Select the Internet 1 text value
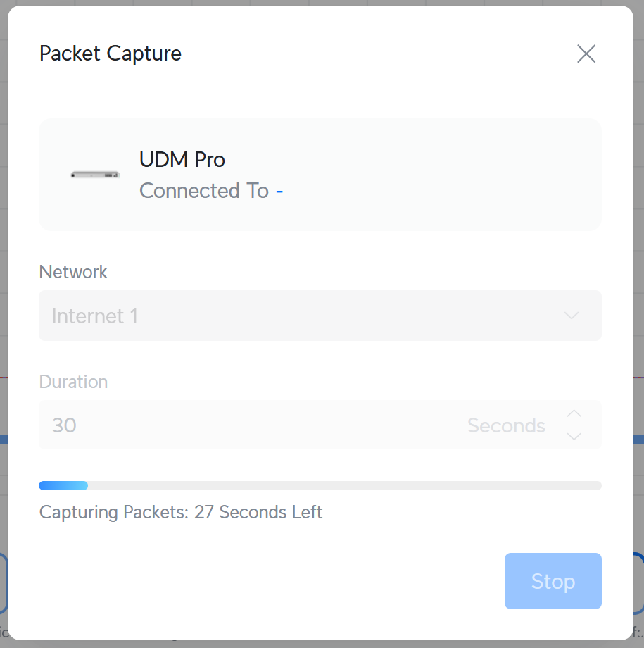This screenshot has width=644, height=648. click(x=95, y=316)
